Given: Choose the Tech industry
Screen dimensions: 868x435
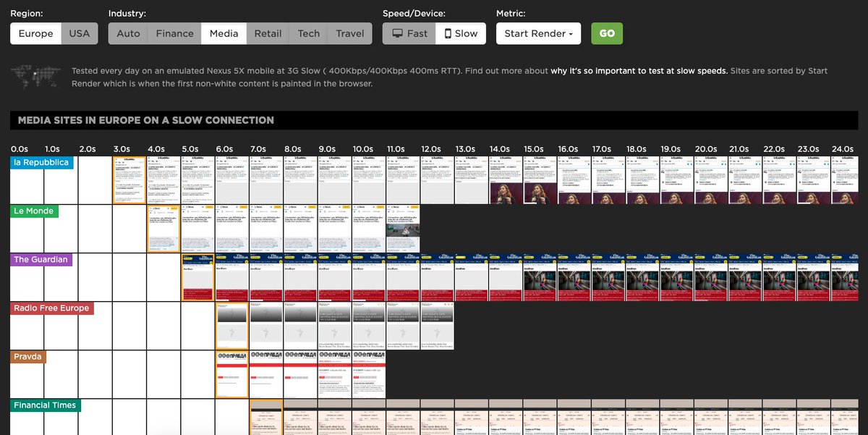Looking at the screenshot, I should coord(308,33).
